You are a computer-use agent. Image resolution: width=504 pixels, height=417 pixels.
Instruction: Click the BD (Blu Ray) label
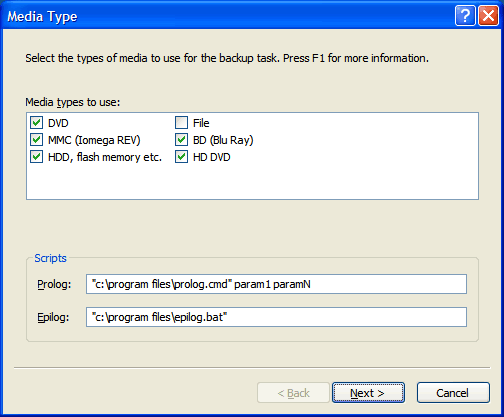pos(223,140)
